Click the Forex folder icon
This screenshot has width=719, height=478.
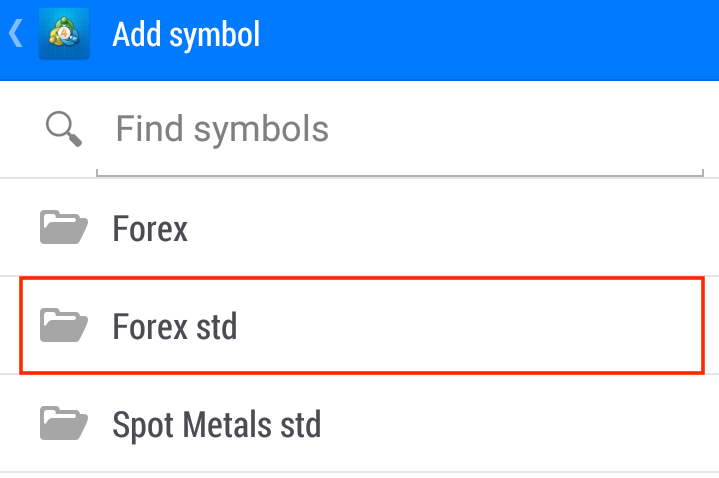(63, 228)
